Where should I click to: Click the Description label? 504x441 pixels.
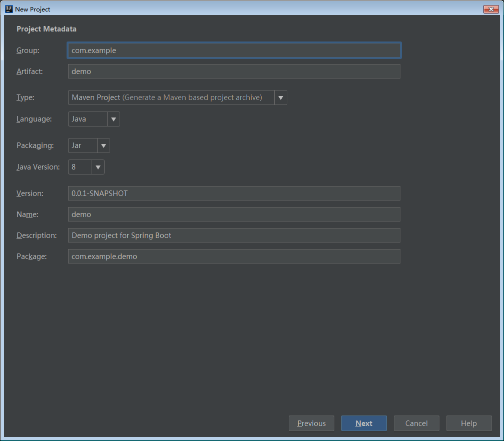[37, 235]
